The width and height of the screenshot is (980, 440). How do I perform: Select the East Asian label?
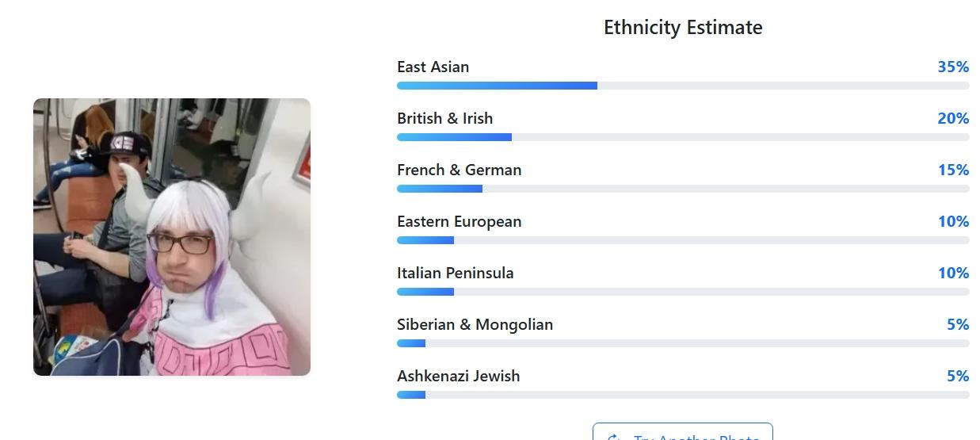[433, 67]
